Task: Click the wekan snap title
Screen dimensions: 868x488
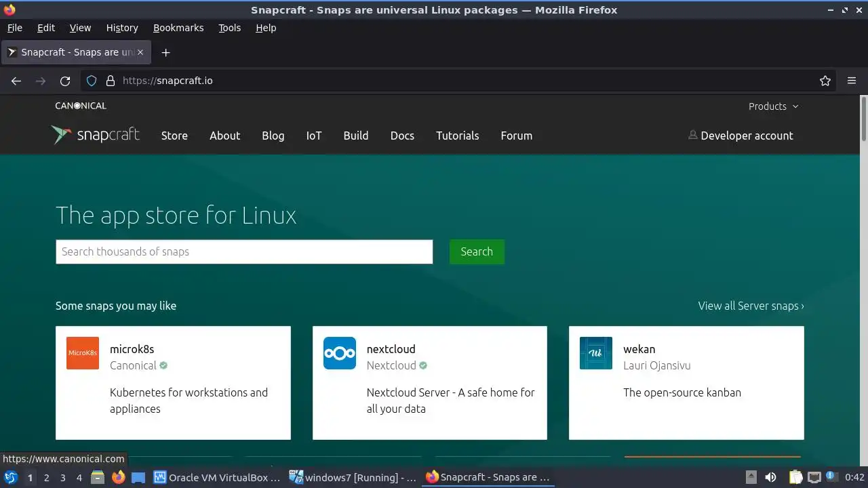Action: (639, 349)
